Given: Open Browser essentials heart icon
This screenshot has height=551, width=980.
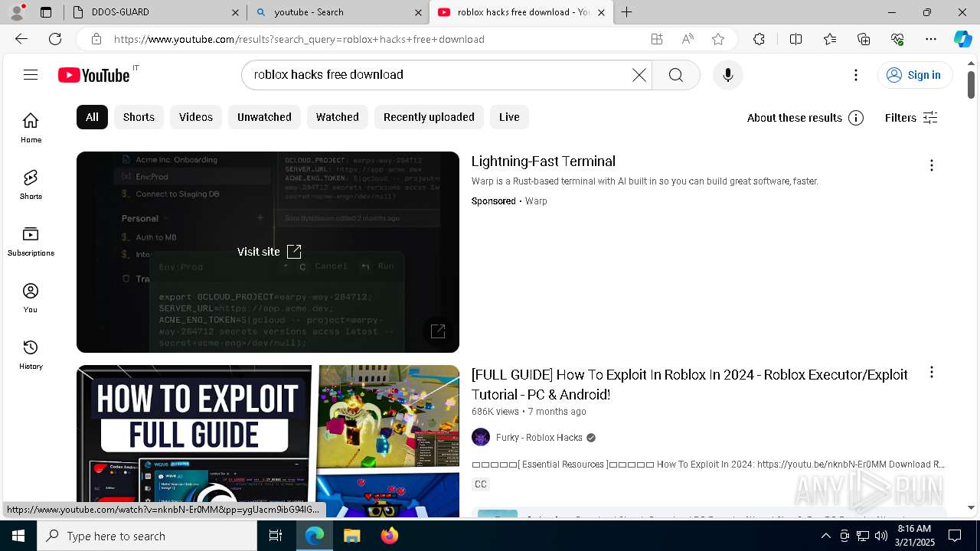Looking at the screenshot, I should pyautogui.click(x=897, y=39).
